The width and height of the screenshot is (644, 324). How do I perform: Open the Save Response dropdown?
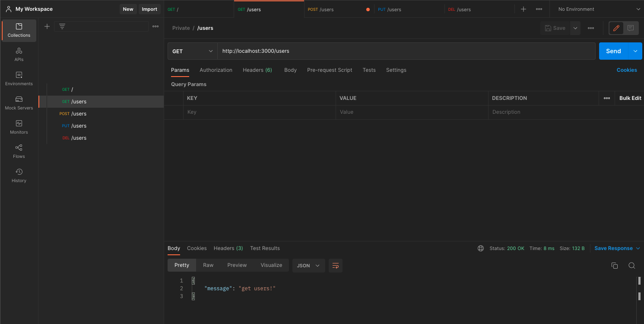click(617, 248)
